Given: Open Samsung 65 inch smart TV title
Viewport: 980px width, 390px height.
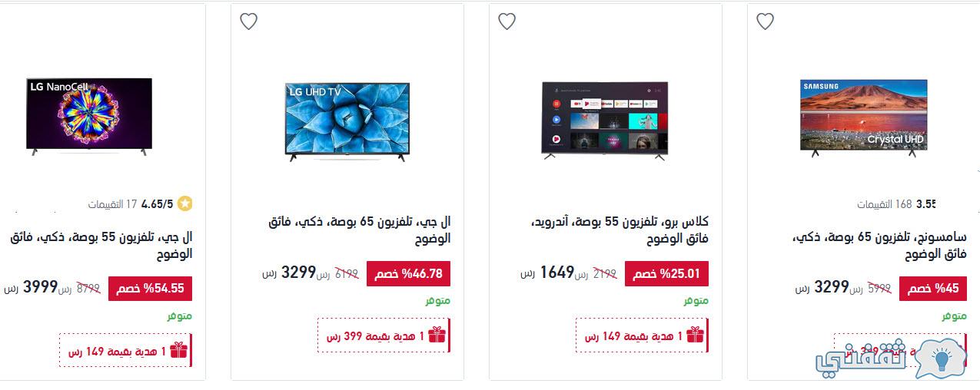Looking at the screenshot, I should pos(879,245).
